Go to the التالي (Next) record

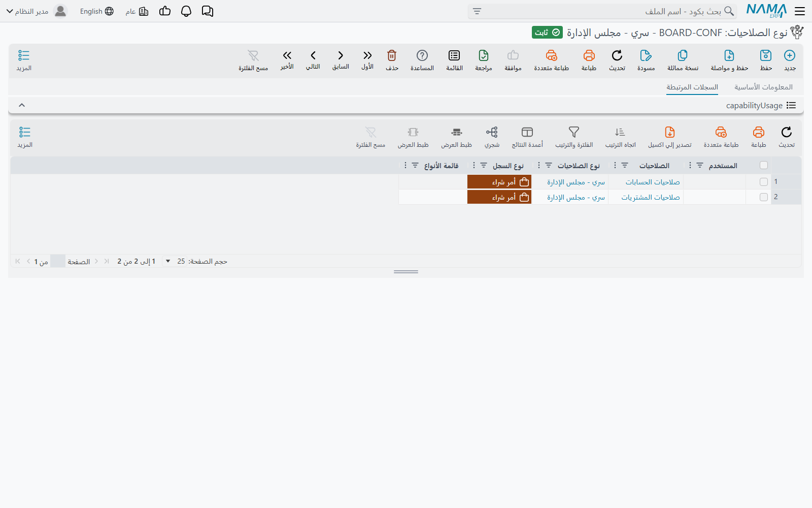tap(313, 55)
